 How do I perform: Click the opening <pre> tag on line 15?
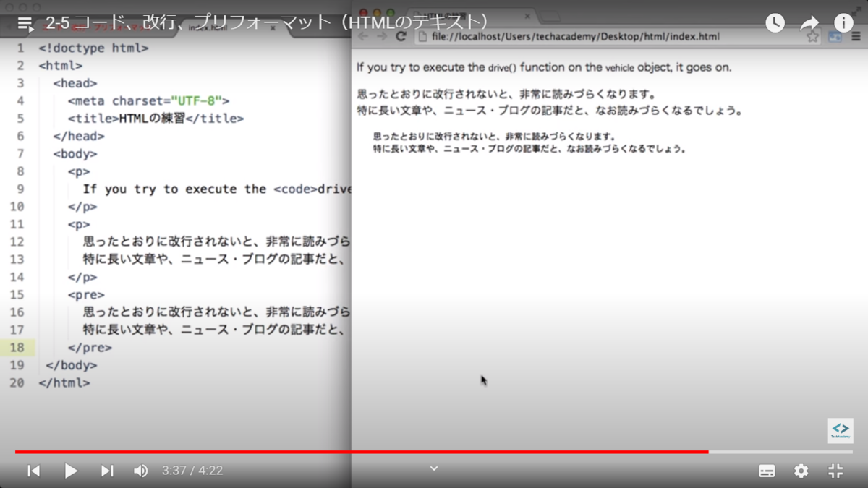point(86,295)
